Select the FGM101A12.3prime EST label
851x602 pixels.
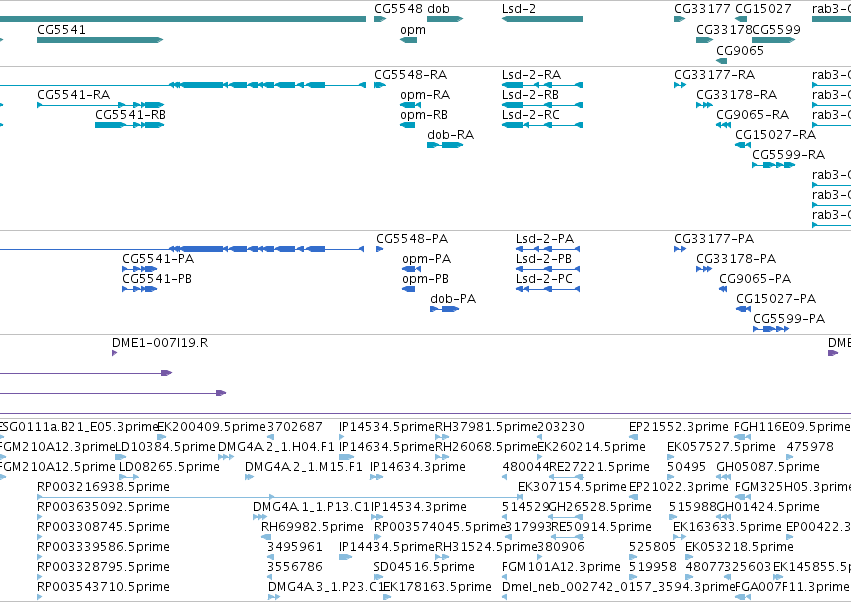[x=561, y=567]
